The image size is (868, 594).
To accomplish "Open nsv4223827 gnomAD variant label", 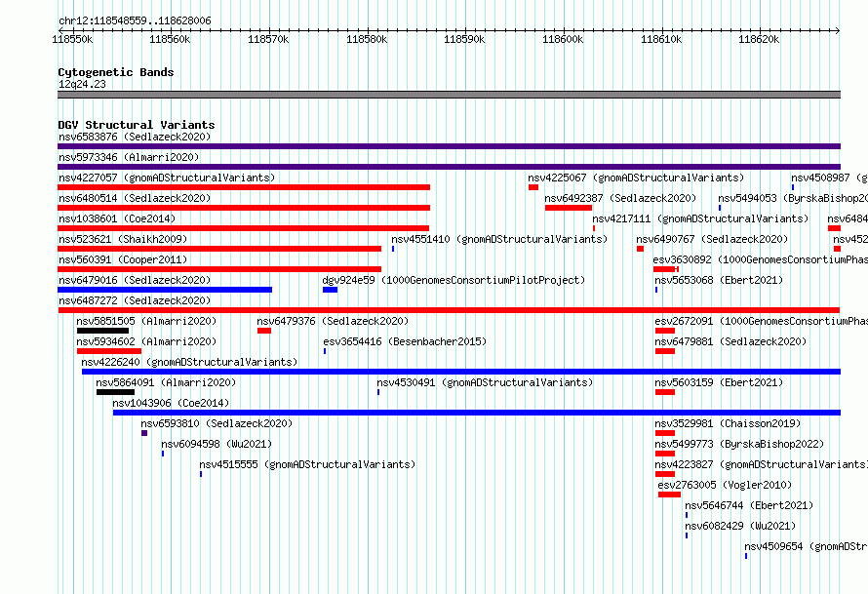I will click(761, 464).
